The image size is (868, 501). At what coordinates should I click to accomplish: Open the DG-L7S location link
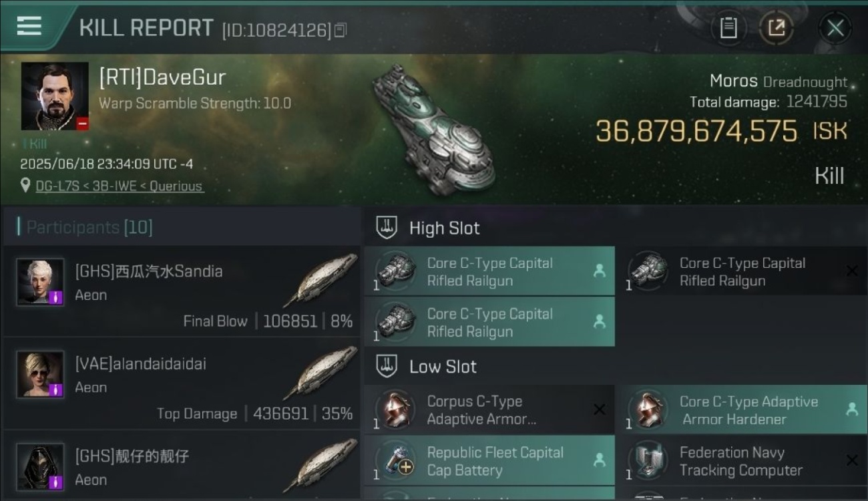(120, 186)
